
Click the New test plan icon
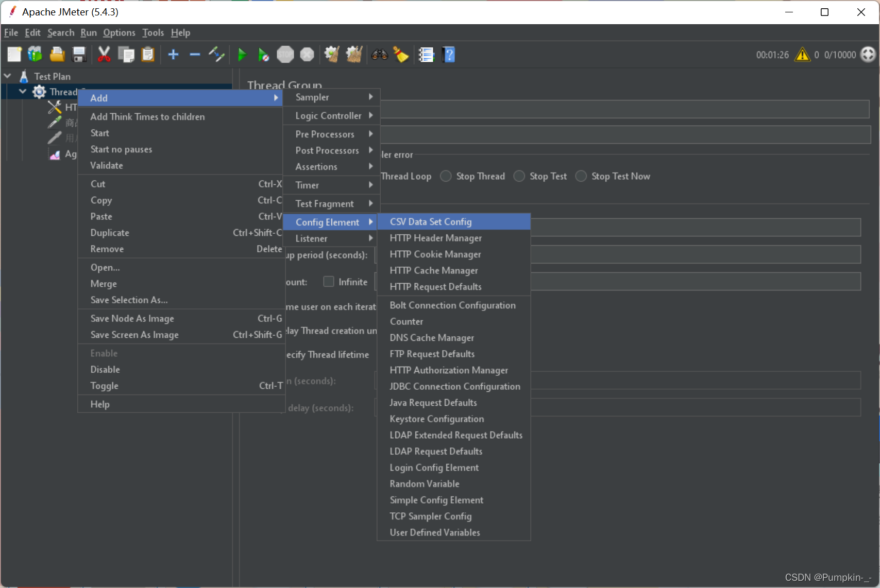(x=14, y=54)
